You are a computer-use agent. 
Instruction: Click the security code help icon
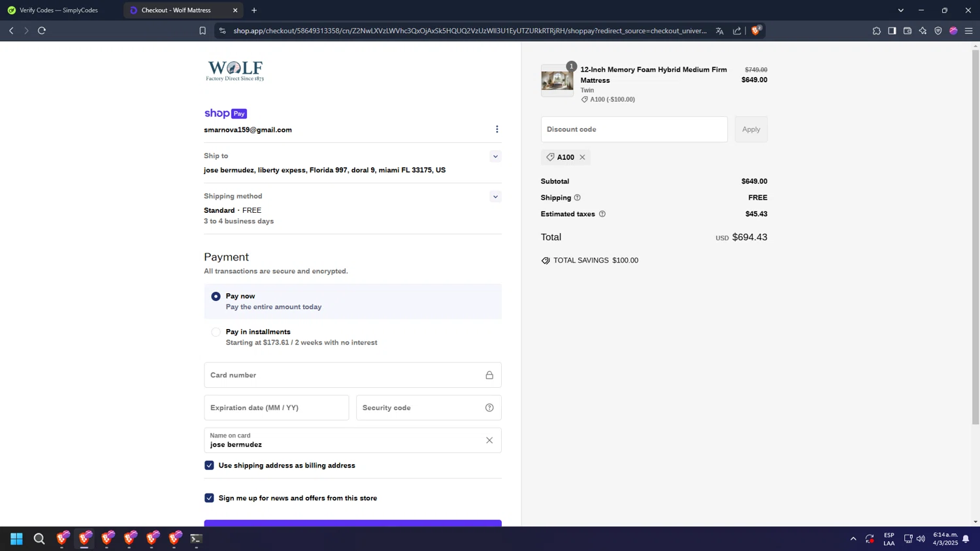click(489, 408)
